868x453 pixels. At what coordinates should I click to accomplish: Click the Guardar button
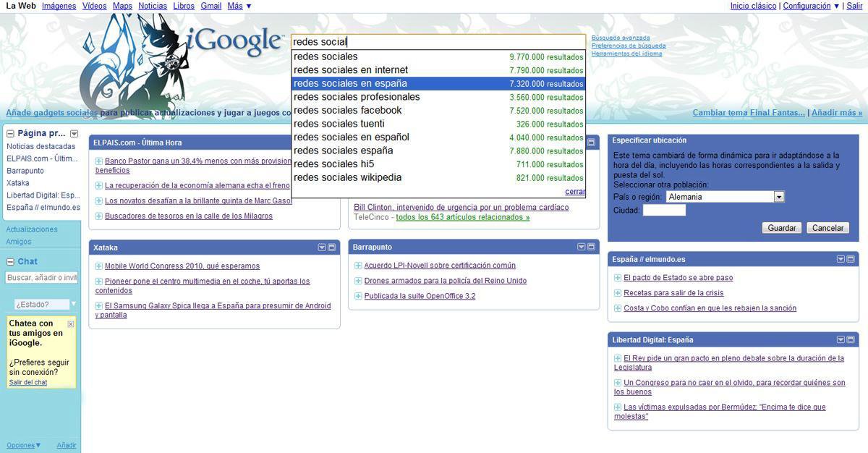pyautogui.click(x=781, y=228)
